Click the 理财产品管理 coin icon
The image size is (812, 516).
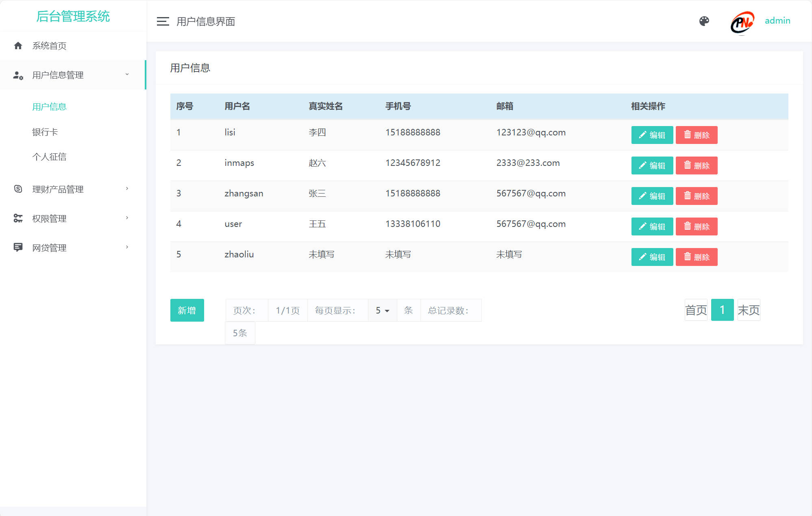[x=18, y=189]
